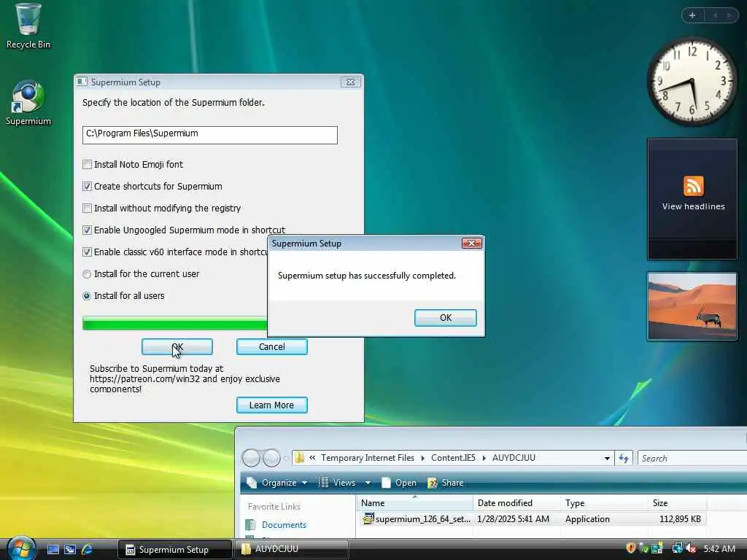
Task: Expand arrow after Content.IE5 breadcrumb
Action: pyautogui.click(x=484, y=458)
